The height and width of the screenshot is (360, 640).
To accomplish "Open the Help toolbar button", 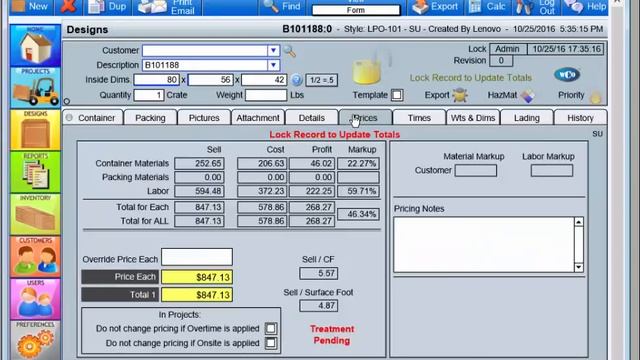I will point(585,7).
